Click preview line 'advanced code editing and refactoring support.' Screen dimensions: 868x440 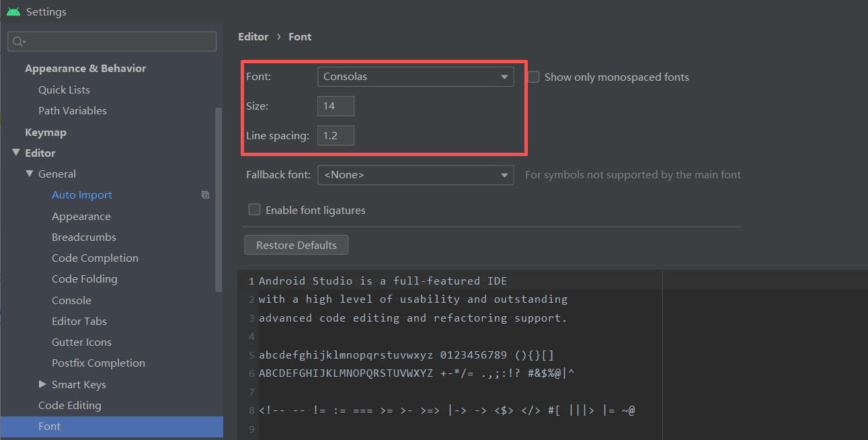click(413, 318)
